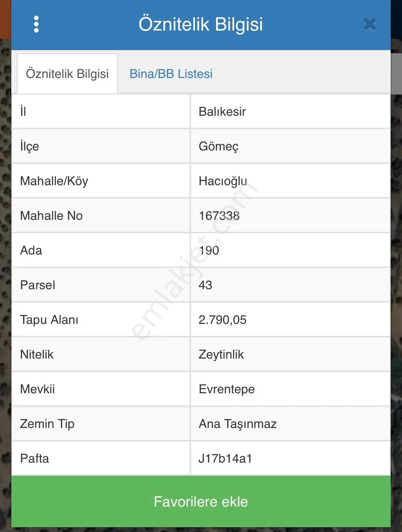Close the Öznitelik Bilgisi dialog

[x=370, y=25]
